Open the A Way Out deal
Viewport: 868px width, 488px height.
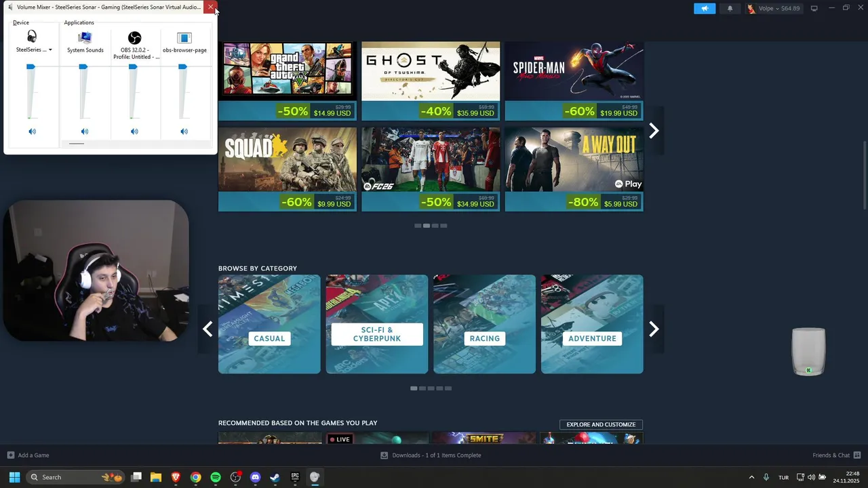click(x=574, y=169)
